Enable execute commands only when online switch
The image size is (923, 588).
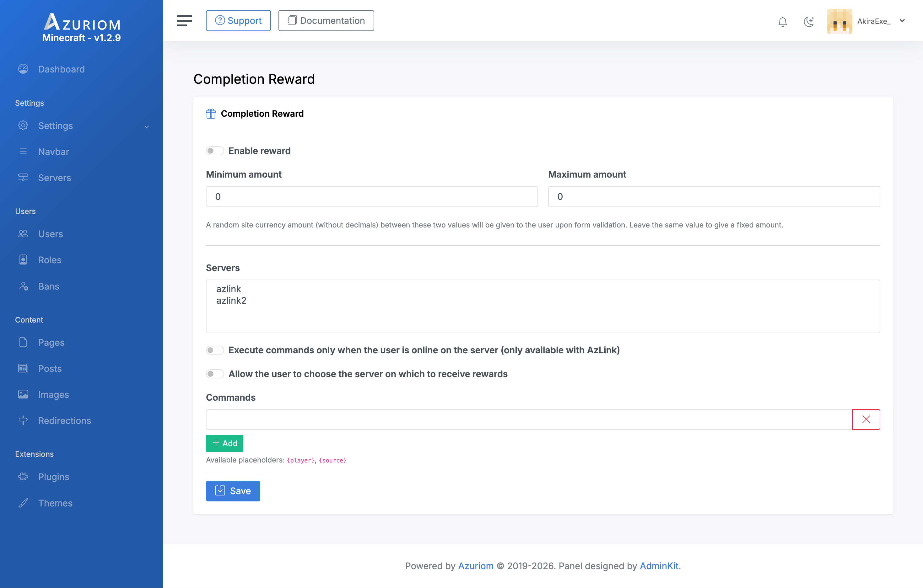point(215,350)
